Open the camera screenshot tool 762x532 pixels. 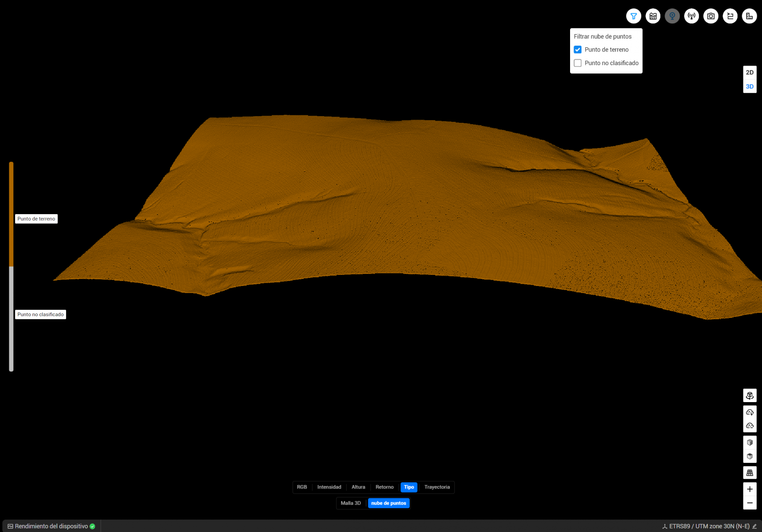(711, 16)
